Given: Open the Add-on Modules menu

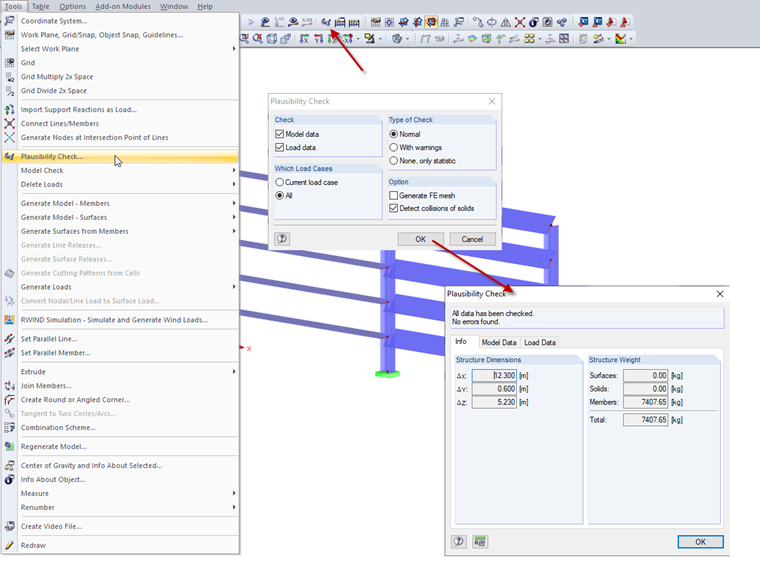Looking at the screenshot, I should [123, 6].
